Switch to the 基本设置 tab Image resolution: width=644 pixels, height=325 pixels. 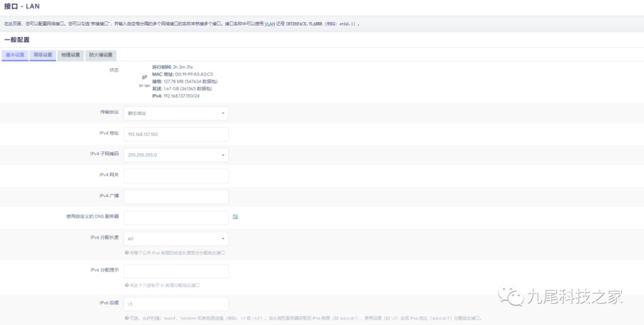15,55
